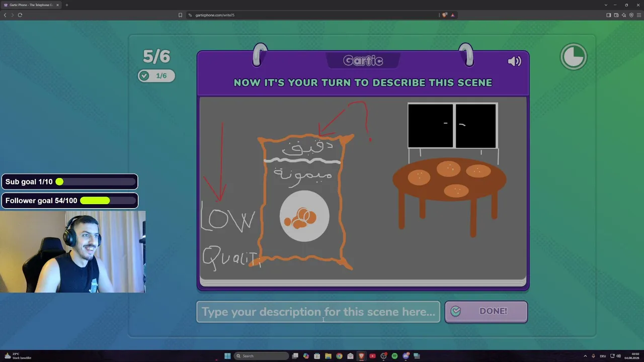This screenshot has width=644, height=362.
Task: Open the YouTube app from the taskbar
Action: (372, 356)
